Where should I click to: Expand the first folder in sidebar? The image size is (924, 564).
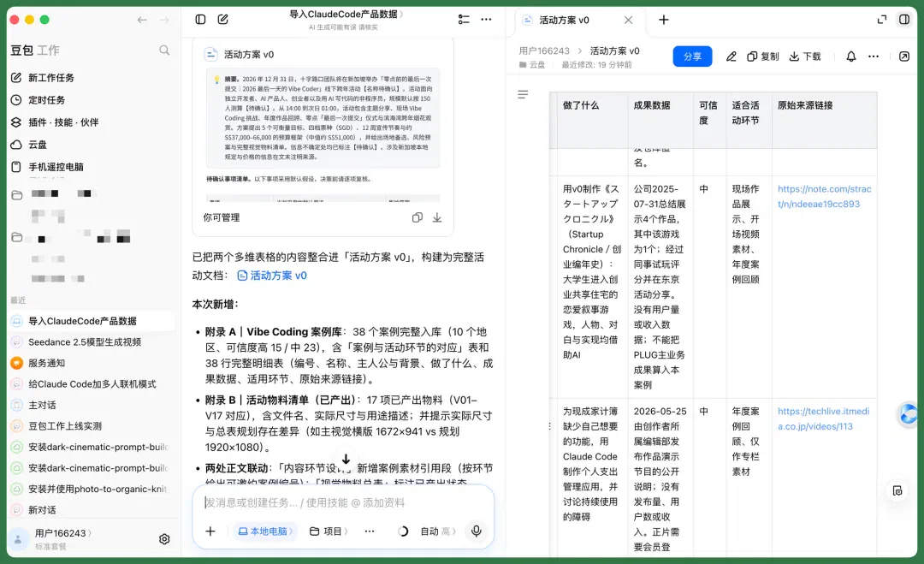(x=17, y=195)
